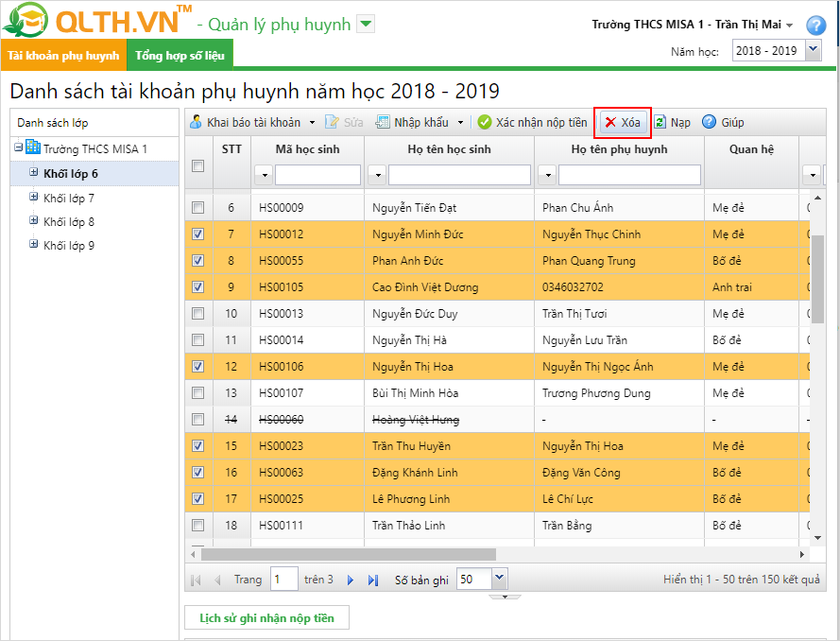Open the Họ tên phụ huynh filter operator dropdown
The width and height of the screenshot is (840, 641).
[547, 175]
